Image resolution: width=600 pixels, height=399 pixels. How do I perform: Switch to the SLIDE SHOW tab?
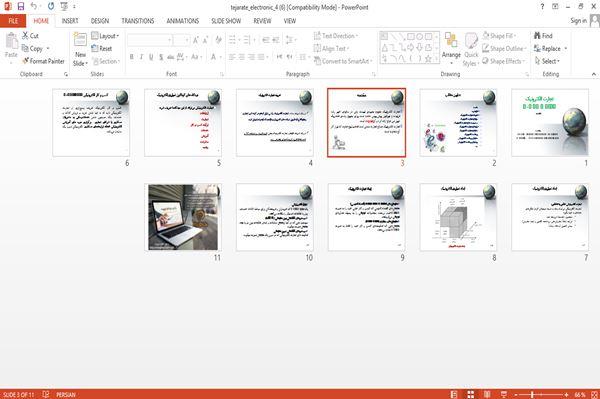(226, 21)
